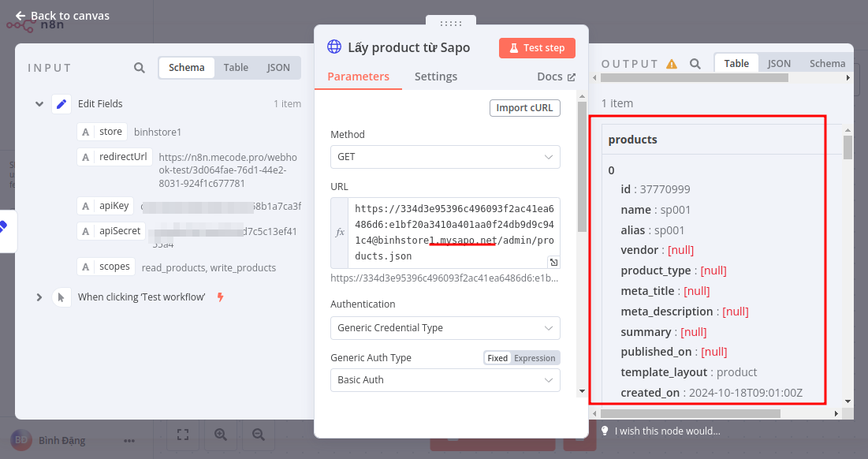Switch Generic Auth Type to Expression mode

[535, 357]
